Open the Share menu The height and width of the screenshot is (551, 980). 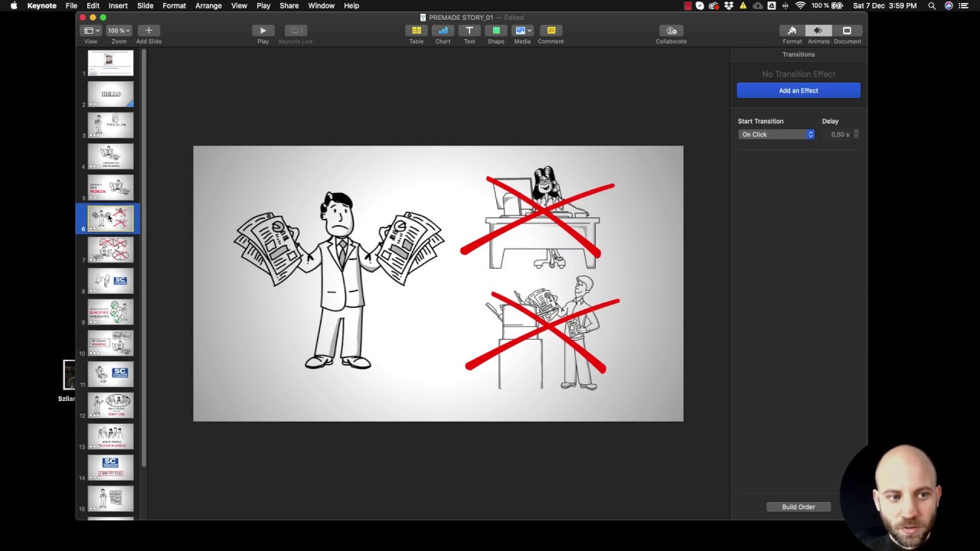(x=289, y=5)
